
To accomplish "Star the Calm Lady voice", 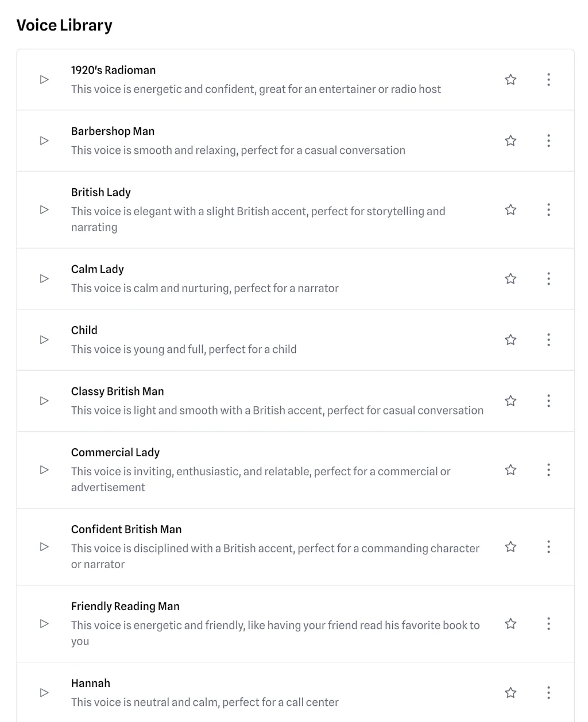I will pyautogui.click(x=510, y=279).
